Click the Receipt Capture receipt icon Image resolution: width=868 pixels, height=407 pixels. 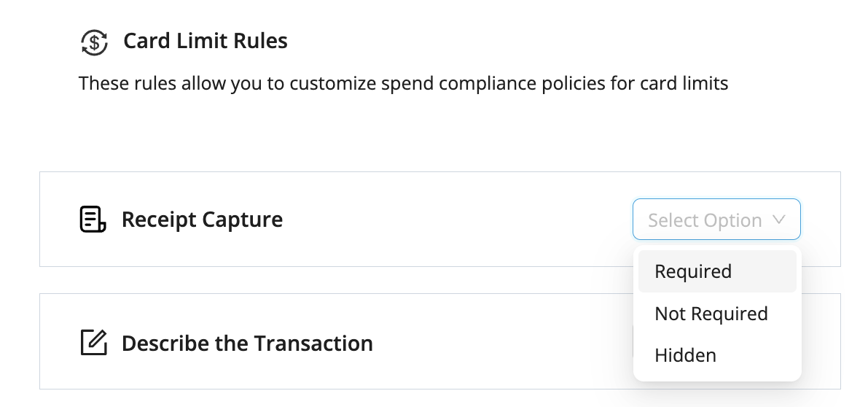tap(93, 220)
